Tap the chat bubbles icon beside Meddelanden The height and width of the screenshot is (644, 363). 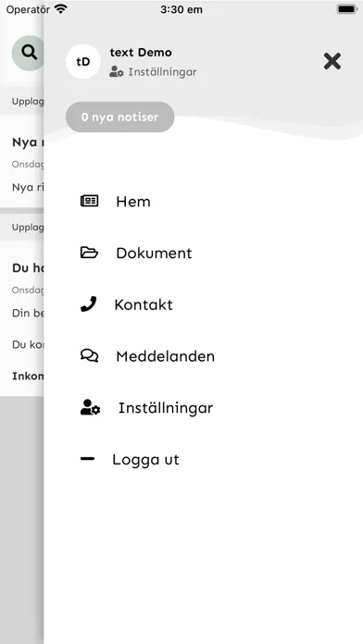click(x=89, y=355)
